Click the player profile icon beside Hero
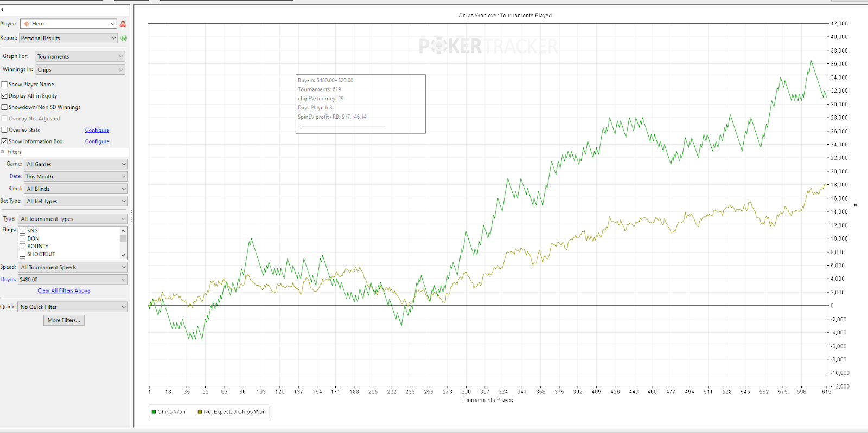 [x=123, y=24]
